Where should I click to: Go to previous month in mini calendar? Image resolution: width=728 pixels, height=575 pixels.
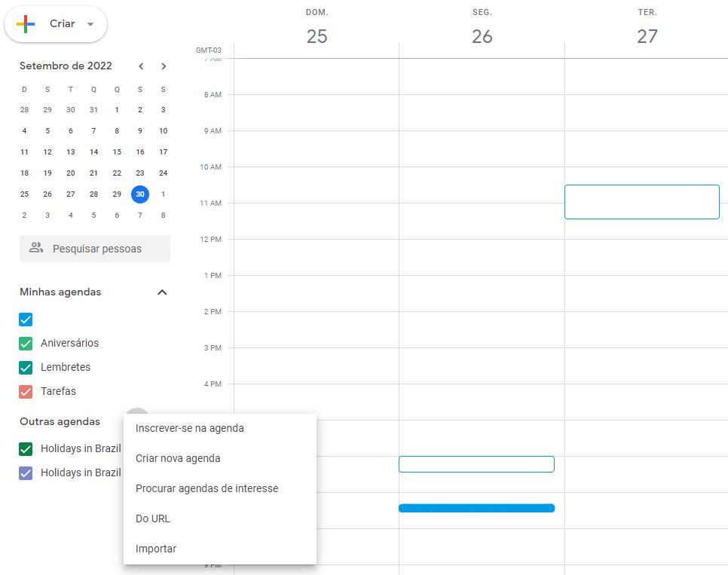coord(141,66)
